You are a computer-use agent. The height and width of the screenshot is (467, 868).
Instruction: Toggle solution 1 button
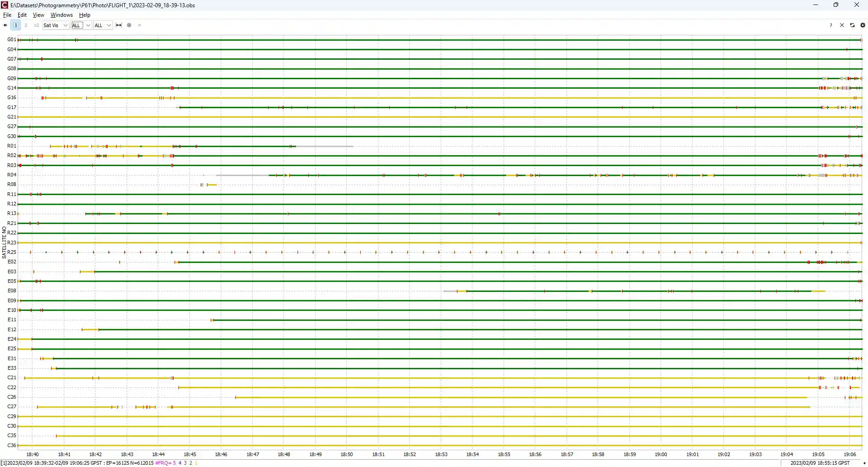click(16, 25)
